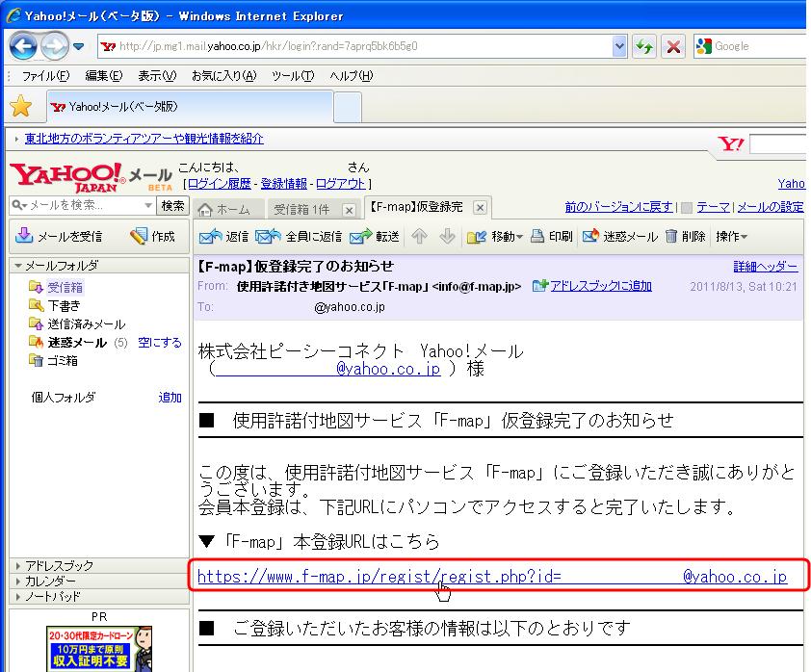Open the ヘルプ(H) menu
Viewport: 811px width, 672px height.
click(352, 76)
